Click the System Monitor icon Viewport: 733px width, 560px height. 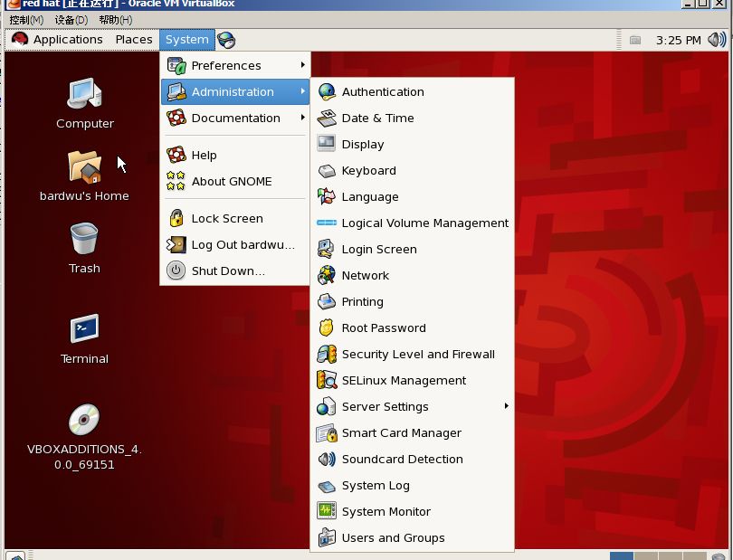click(x=327, y=511)
